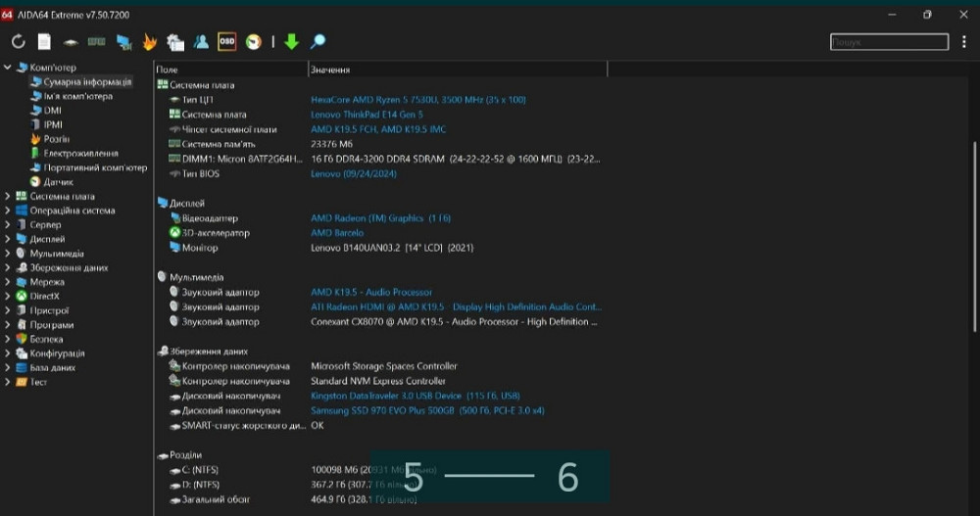This screenshot has width=980, height=516.
Task: Collapse the Комп'ютер tree node
Action: (x=8, y=68)
